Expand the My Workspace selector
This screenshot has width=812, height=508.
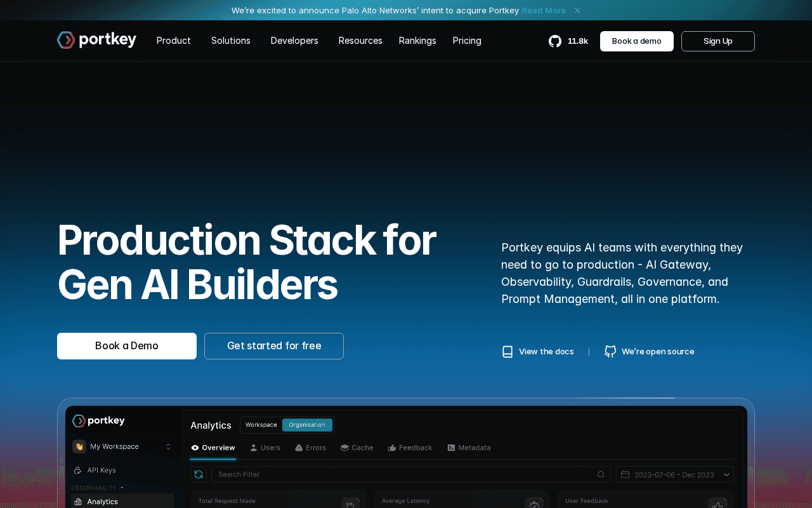pyautogui.click(x=122, y=446)
